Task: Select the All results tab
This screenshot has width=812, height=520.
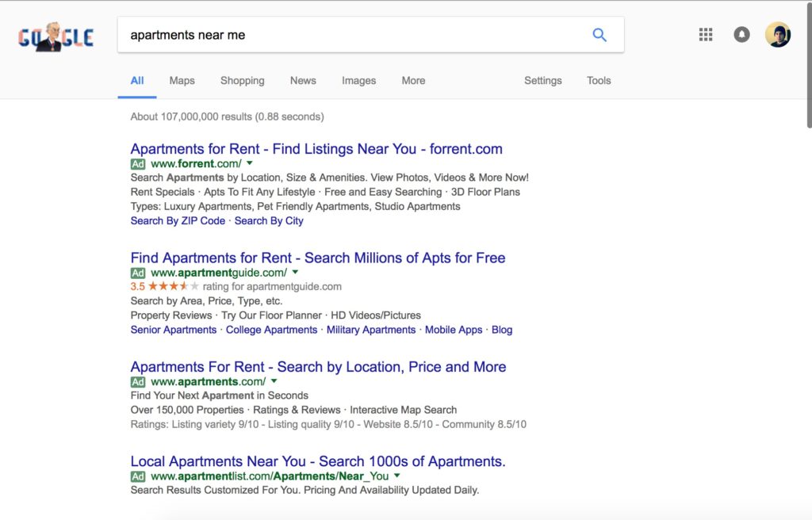Action: pos(136,80)
